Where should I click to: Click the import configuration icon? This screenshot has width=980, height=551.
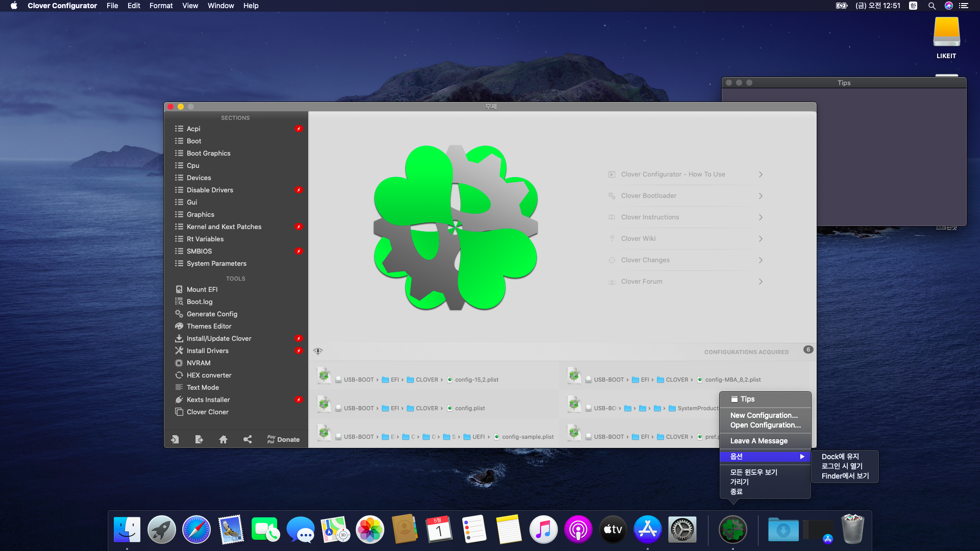[175, 439]
